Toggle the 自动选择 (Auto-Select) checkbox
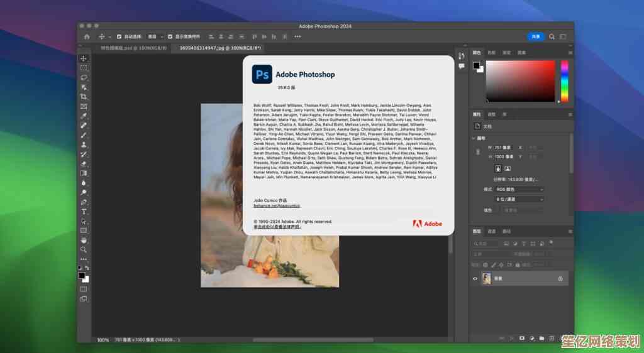Viewport: 644px width, 353px height. 119,37
